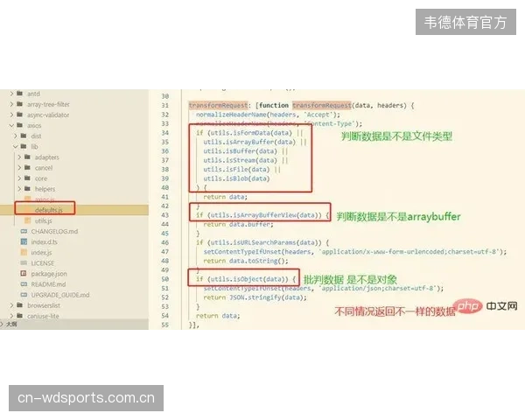Select the helpers folder name
Viewport: 525px width, 420px height.
(45, 189)
